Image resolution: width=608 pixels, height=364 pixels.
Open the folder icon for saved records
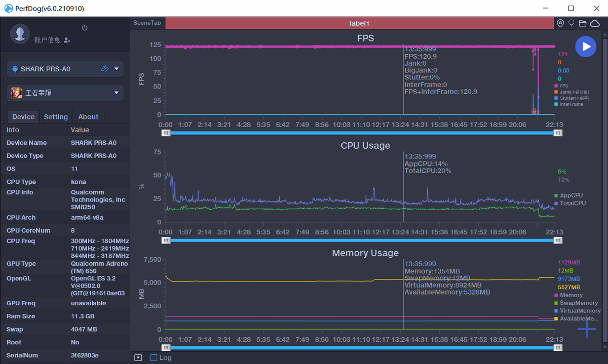pos(583,23)
